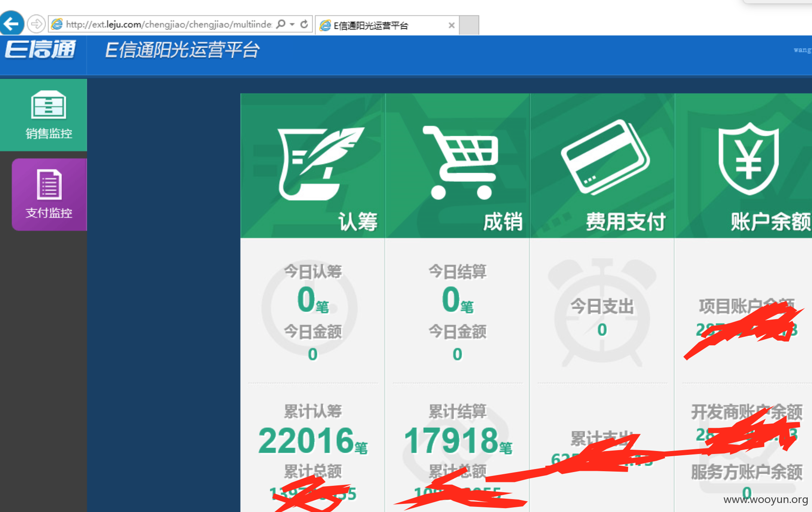Select the 费用支付 card label
The width and height of the screenshot is (812, 512).
(x=626, y=222)
